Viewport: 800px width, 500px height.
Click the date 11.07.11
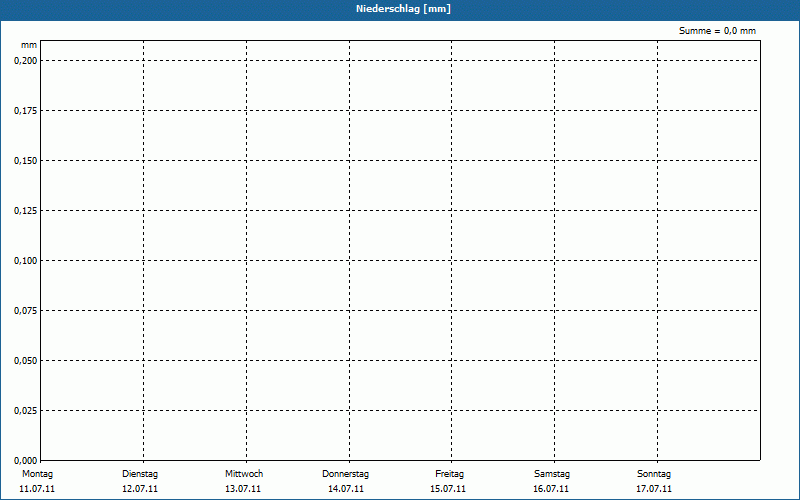(x=37, y=489)
